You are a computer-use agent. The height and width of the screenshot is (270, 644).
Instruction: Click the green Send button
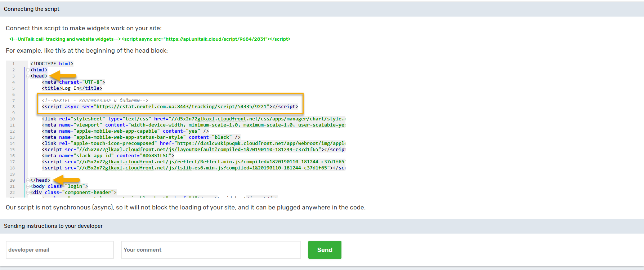(x=325, y=250)
